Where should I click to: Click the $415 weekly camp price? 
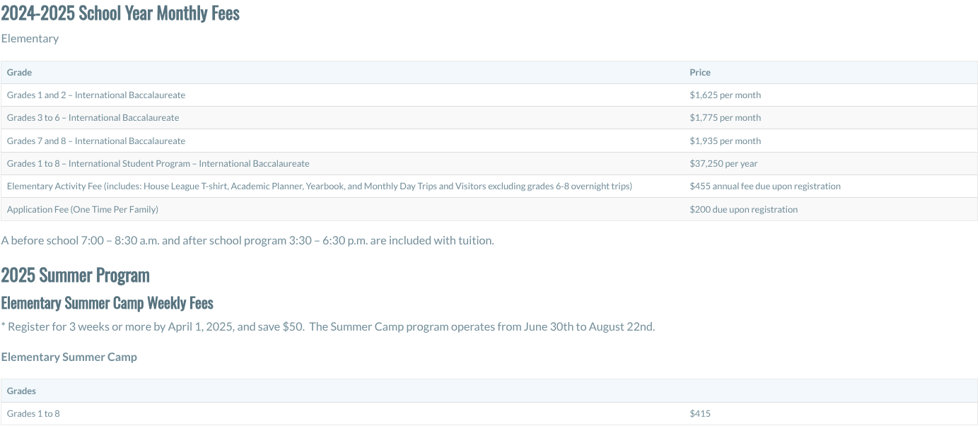700,413
